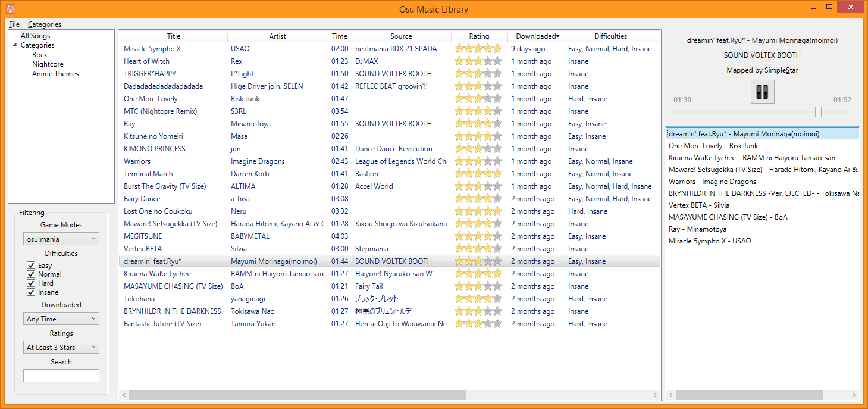868x409 pixels.
Task: Sort by the Rating column header
Action: click(479, 36)
